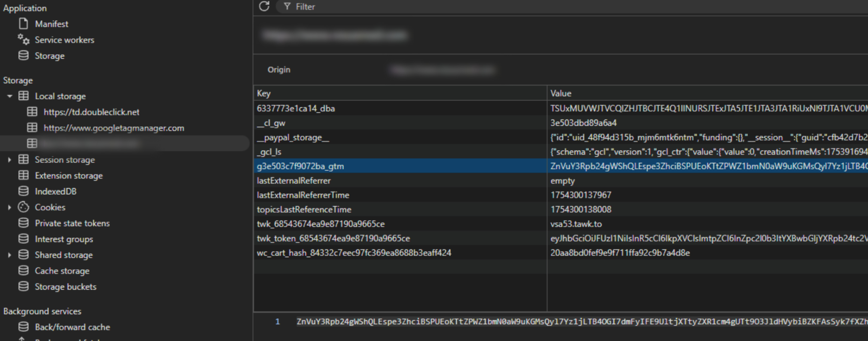The image size is (868, 341).
Task: Select the __paypal_storage__ row
Action: 293,137
